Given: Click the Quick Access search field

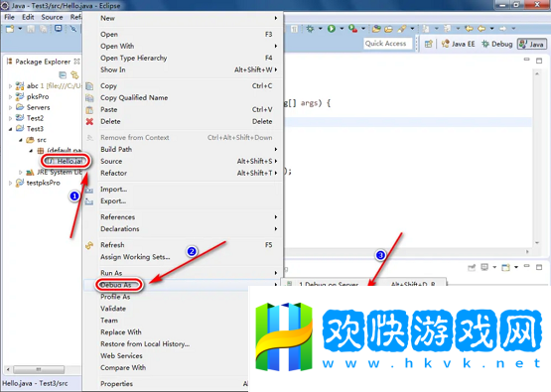Looking at the screenshot, I should point(387,44).
